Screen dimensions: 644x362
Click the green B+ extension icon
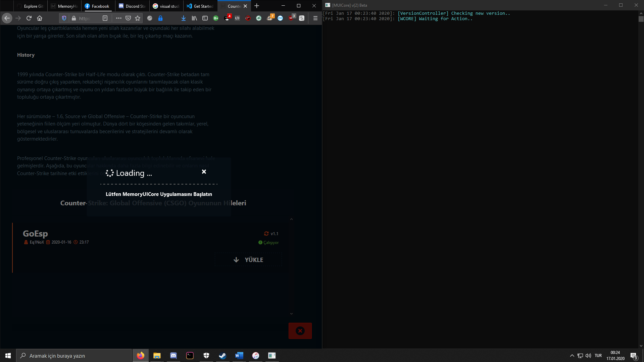216,18
